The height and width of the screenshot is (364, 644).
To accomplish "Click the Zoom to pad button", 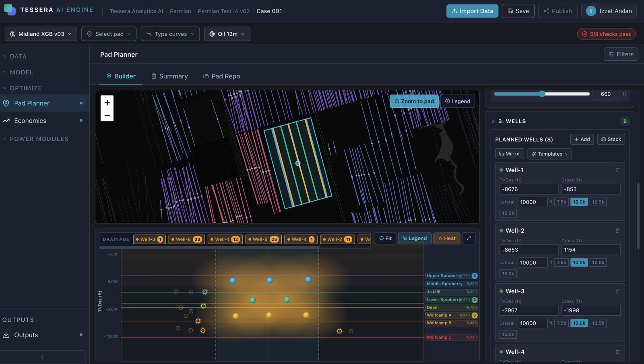I will pyautogui.click(x=414, y=101).
